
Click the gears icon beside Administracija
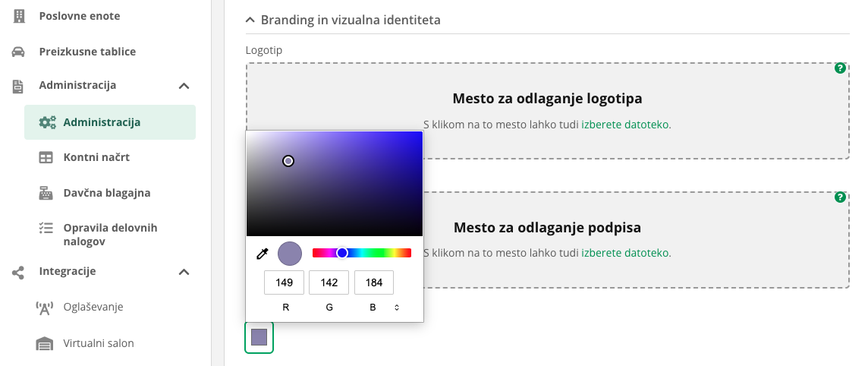48,122
